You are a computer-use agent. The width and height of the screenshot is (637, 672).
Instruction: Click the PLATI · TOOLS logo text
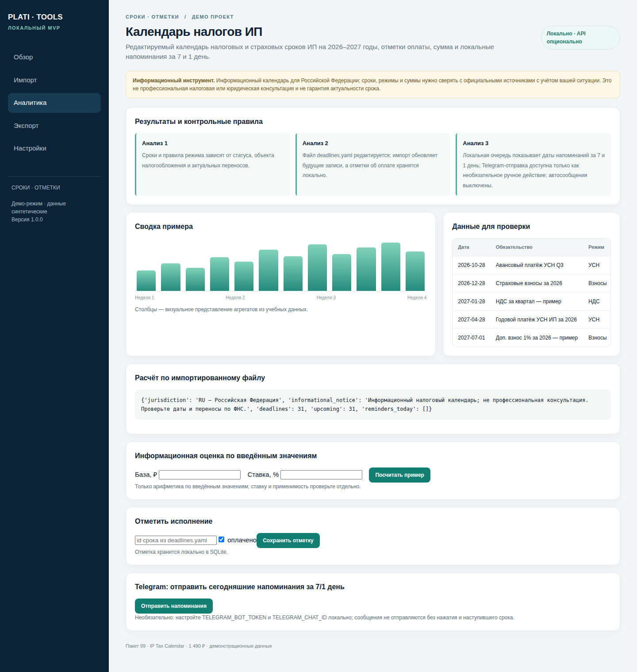click(35, 17)
